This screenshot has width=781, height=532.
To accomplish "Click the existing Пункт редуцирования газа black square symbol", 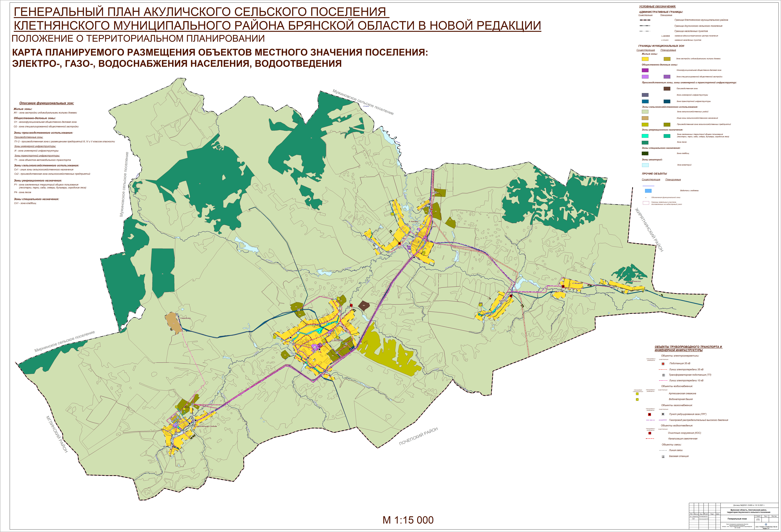I will (x=663, y=414).
